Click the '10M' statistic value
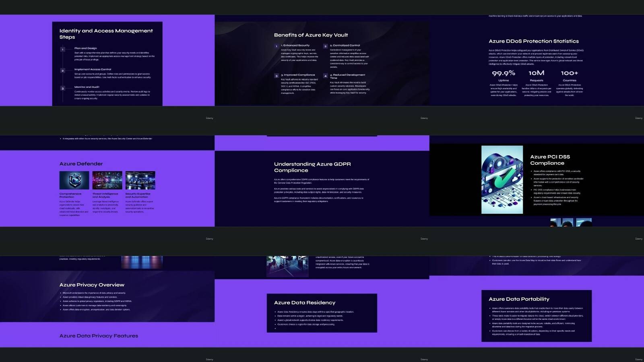The height and width of the screenshot is (362, 644). [537, 73]
